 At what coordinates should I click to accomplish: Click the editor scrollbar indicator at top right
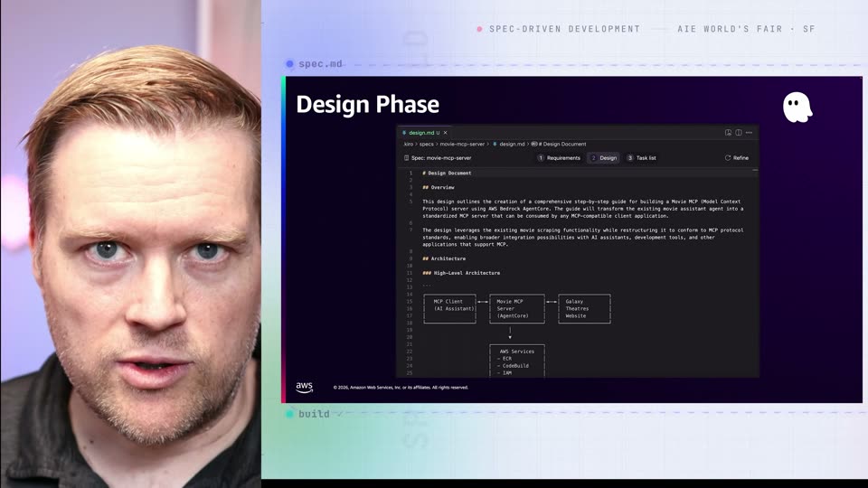[x=755, y=171]
